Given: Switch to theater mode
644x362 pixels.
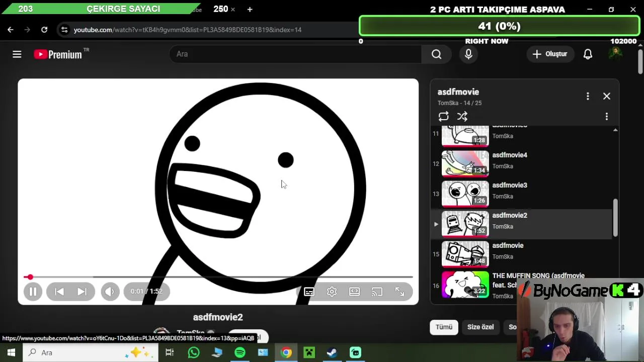Looking at the screenshot, I should [x=355, y=292].
